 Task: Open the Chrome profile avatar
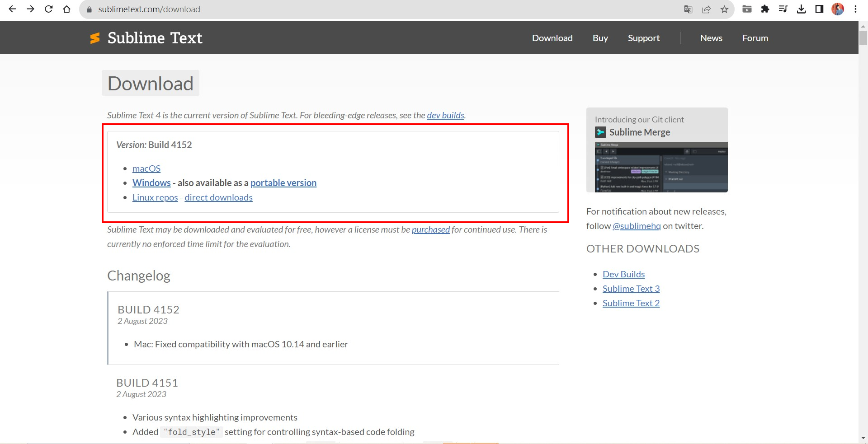point(838,9)
